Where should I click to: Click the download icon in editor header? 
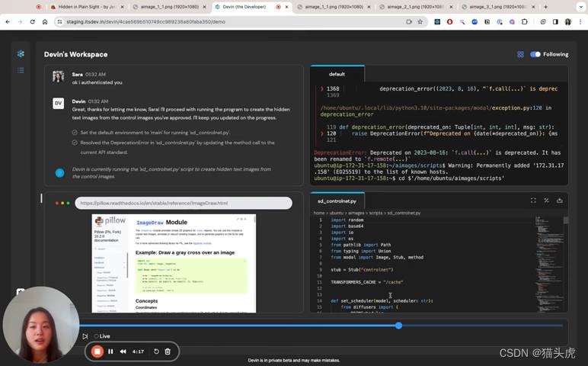pos(560,201)
